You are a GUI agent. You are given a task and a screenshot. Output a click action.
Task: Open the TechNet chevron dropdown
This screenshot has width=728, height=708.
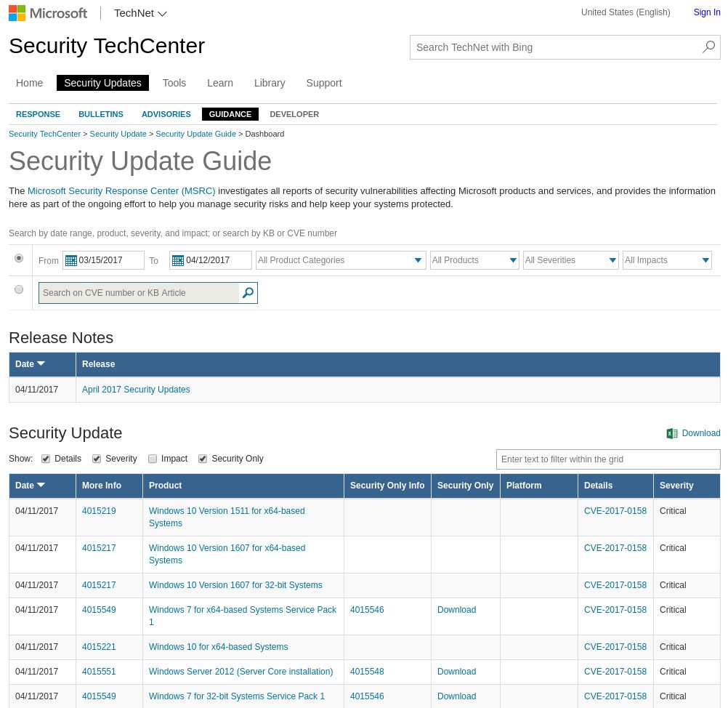[x=162, y=13]
